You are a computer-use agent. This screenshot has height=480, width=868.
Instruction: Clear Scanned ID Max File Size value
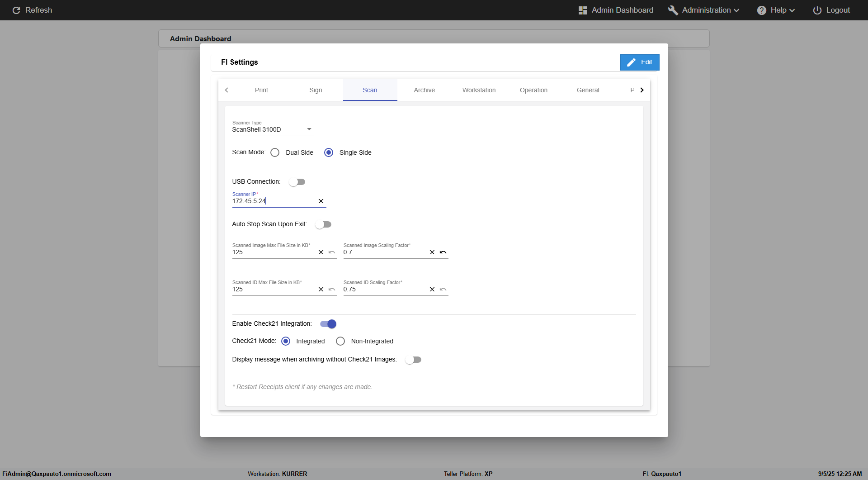(321, 290)
